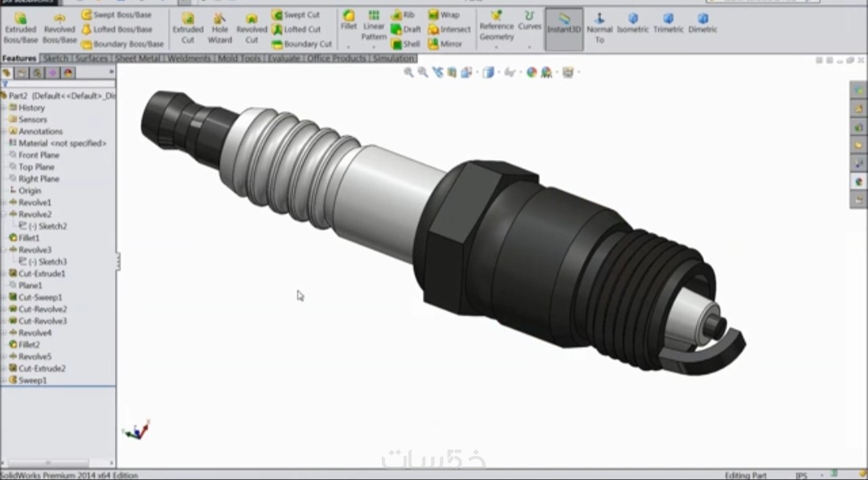Open the Weldments tab
868x480 pixels.
click(x=189, y=58)
